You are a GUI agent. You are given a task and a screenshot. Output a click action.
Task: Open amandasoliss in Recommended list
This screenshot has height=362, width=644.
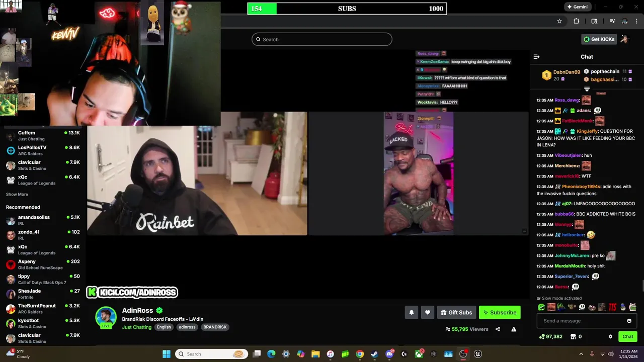click(x=43, y=220)
